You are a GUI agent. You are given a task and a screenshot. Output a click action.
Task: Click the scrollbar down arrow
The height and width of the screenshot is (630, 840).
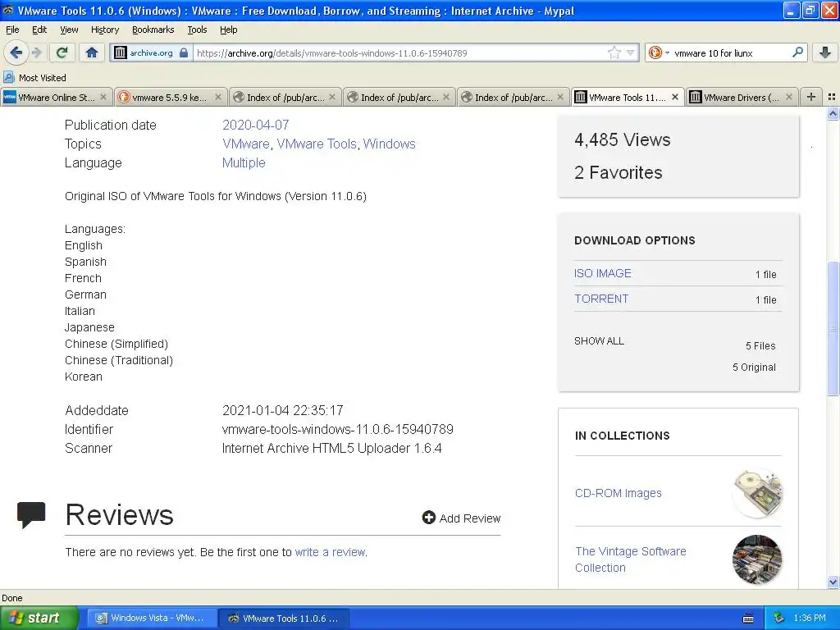[833, 582]
